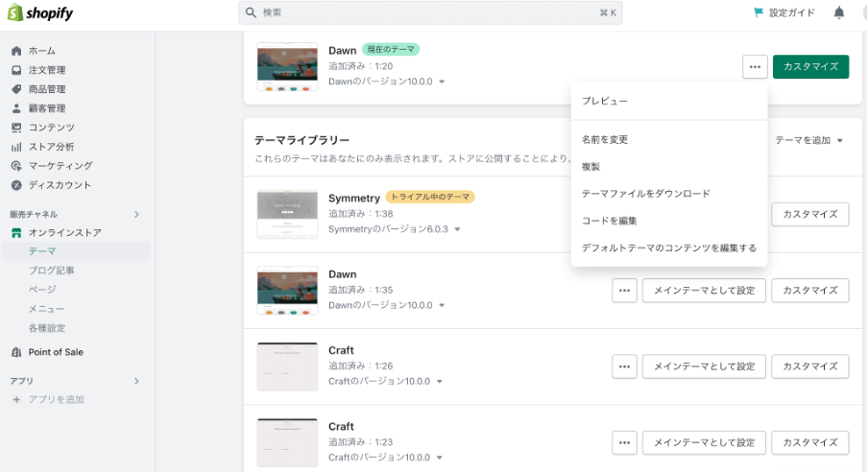Image resolution: width=868 pixels, height=472 pixels.
Task: Click green カスタマイズ button for current Dawn
Action: (810, 67)
